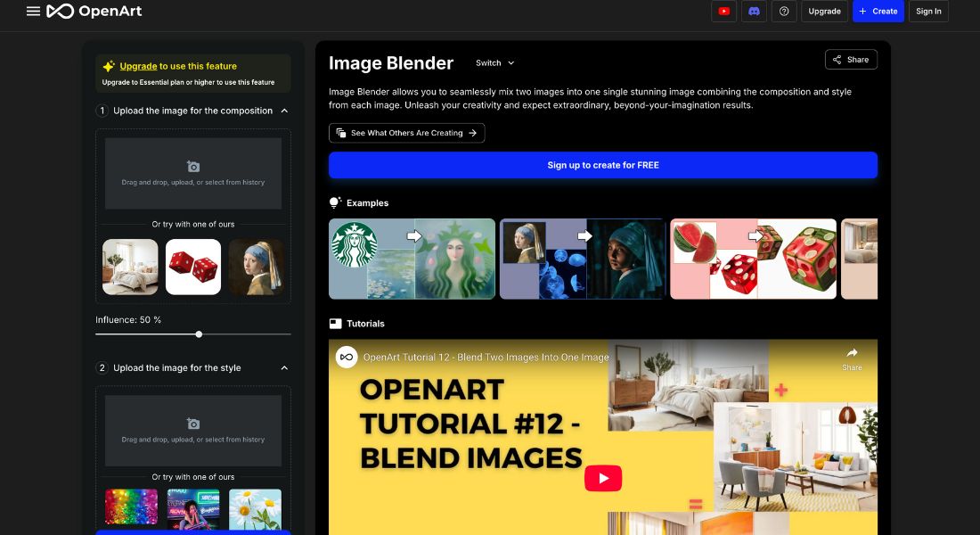Screen dimensions: 980x535
Task: Click the OpenArt Tutorial 12 video title
Action: pyautogui.click(x=486, y=358)
